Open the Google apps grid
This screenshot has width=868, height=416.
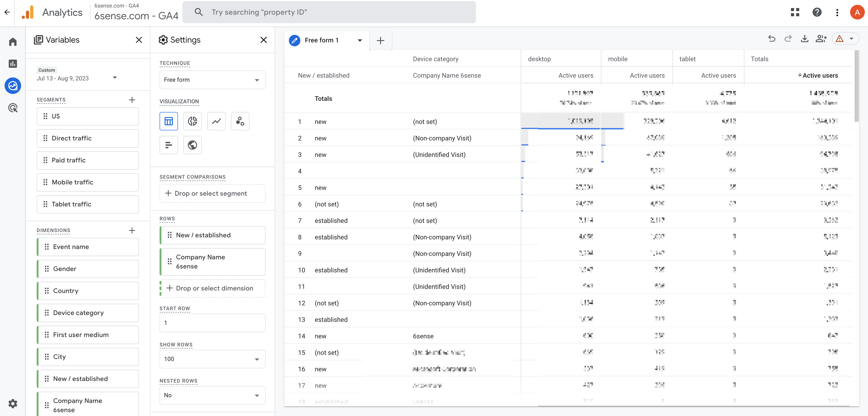[x=795, y=12]
